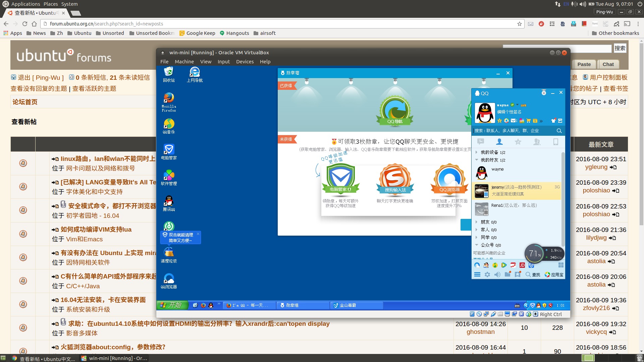Click the 搜狗输入法 badge
Image resolution: width=644 pixels, height=362 pixels.
pos(395,179)
